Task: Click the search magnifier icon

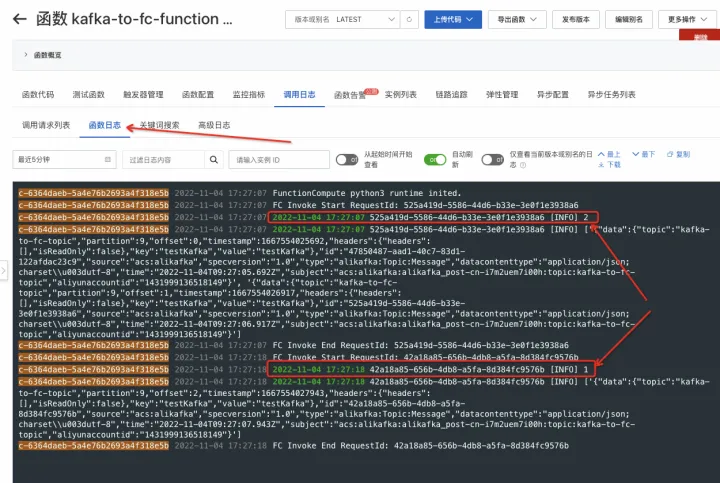Action: [214, 160]
